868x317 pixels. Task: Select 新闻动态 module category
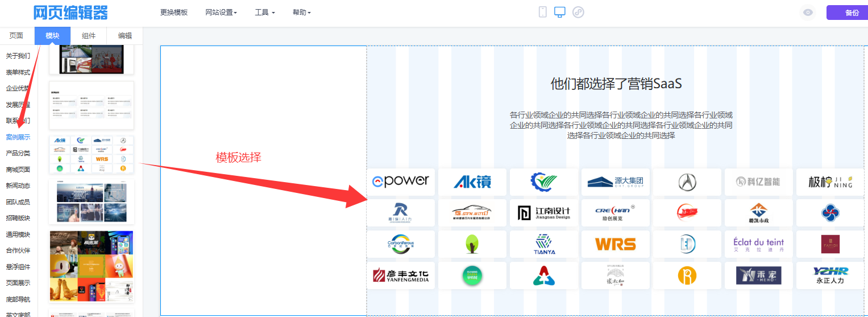(x=18, y=186)
